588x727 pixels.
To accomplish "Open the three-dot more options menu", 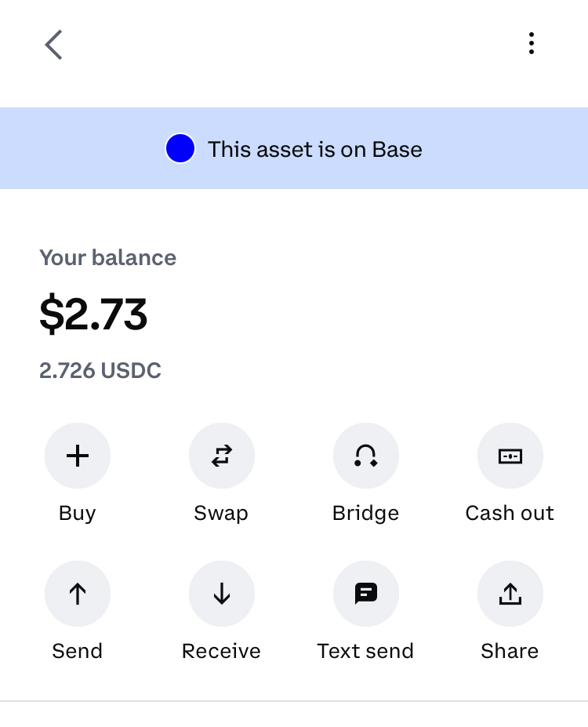I will click(532, 43).
